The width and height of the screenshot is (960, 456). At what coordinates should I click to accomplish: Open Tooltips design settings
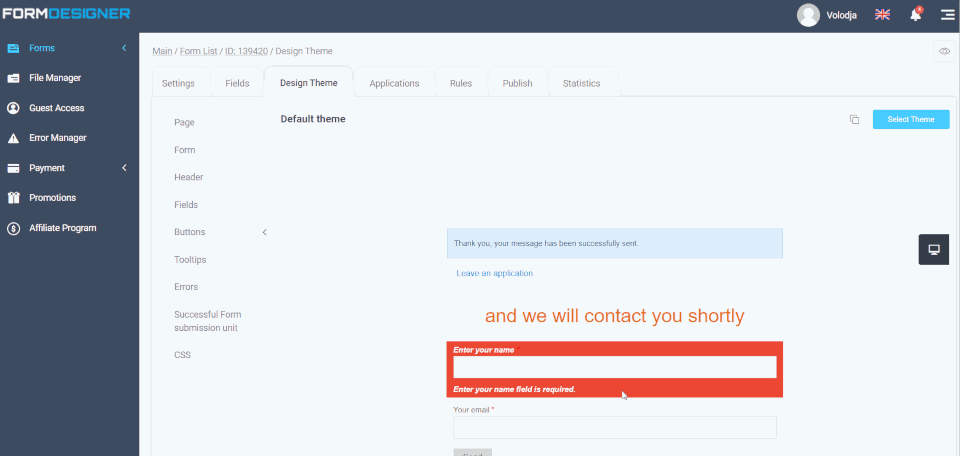pos(190,260)
